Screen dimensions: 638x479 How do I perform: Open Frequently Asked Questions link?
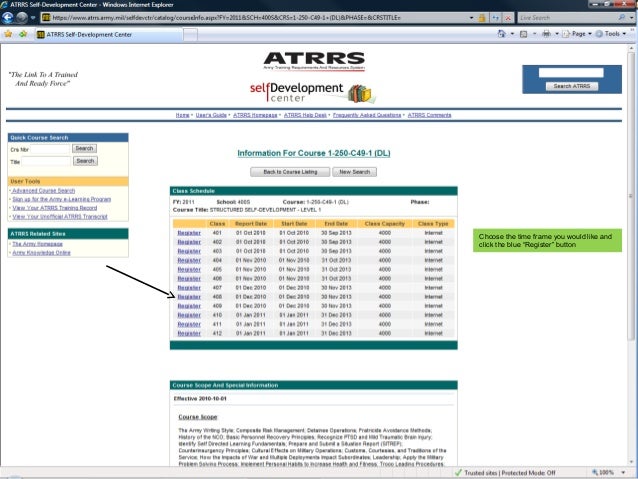[x=367, y=115]
